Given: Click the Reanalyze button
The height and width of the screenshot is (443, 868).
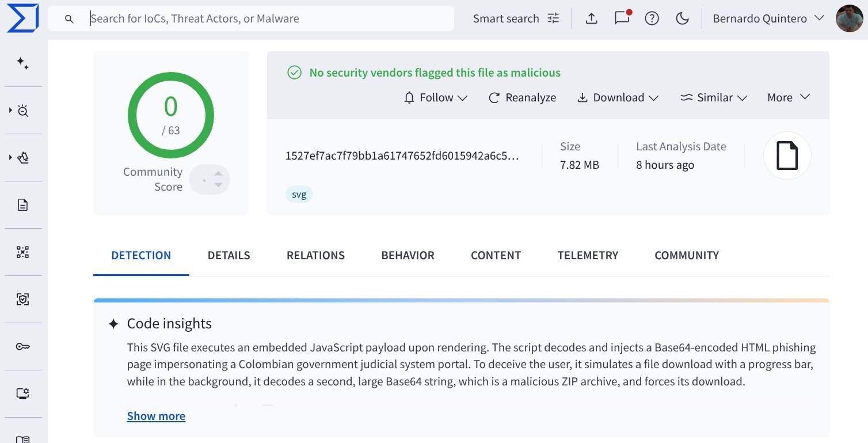Looking at the screenshot, I should pyautogui.click(x=522, y=98).
